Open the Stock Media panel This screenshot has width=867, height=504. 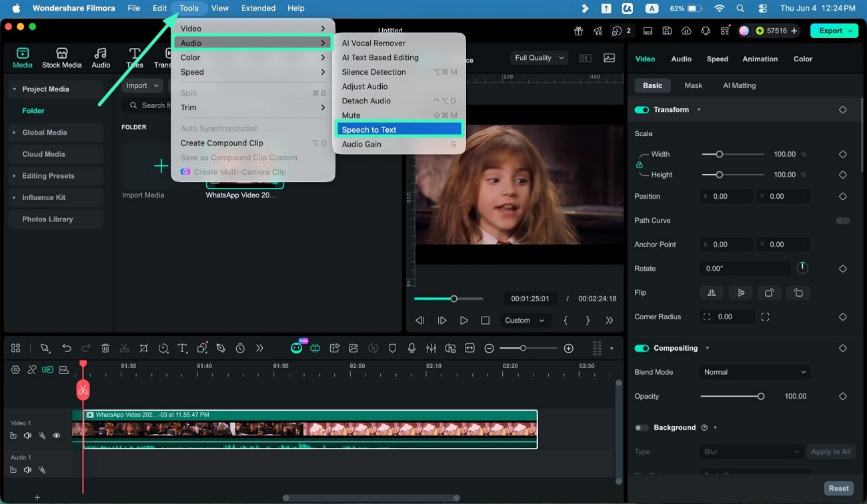(x=61, y=58)
